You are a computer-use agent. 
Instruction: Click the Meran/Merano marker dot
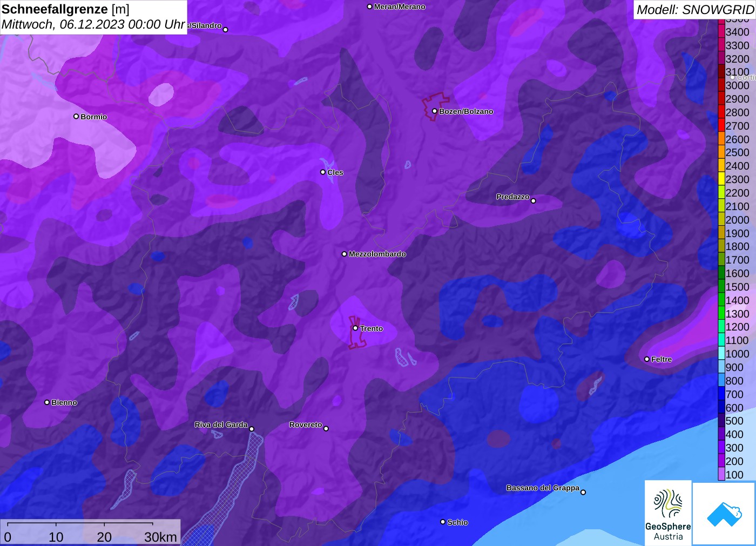(370, 7)
